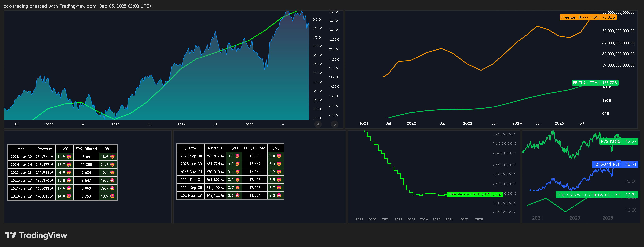Click the 293,812 M revenue cell
The image size is (644, 247).
coord(215,156)
